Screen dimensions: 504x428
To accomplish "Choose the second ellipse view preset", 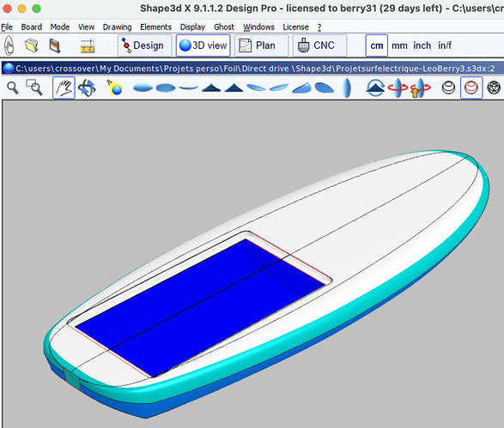I will [166, 87].
